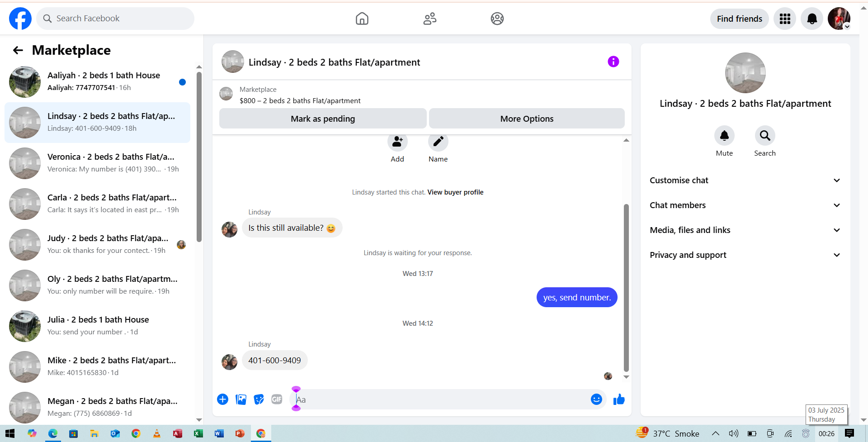Viewport: 868px width, 442px height.
Task: Search in conversation magnifier icon
Action: click(x=765, y=135)
